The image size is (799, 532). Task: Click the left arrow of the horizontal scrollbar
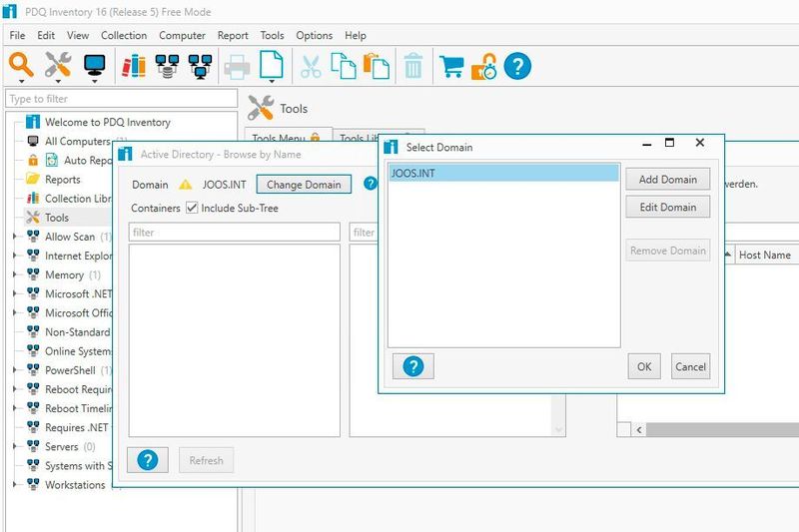click(639, 429)
